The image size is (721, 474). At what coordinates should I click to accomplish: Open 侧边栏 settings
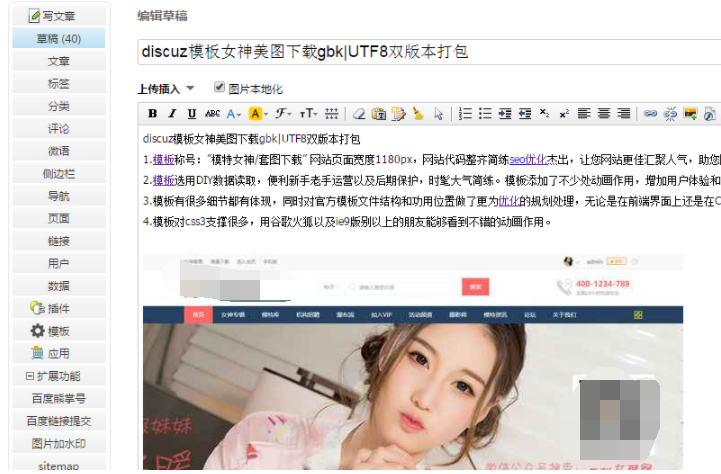click(59, 174)
